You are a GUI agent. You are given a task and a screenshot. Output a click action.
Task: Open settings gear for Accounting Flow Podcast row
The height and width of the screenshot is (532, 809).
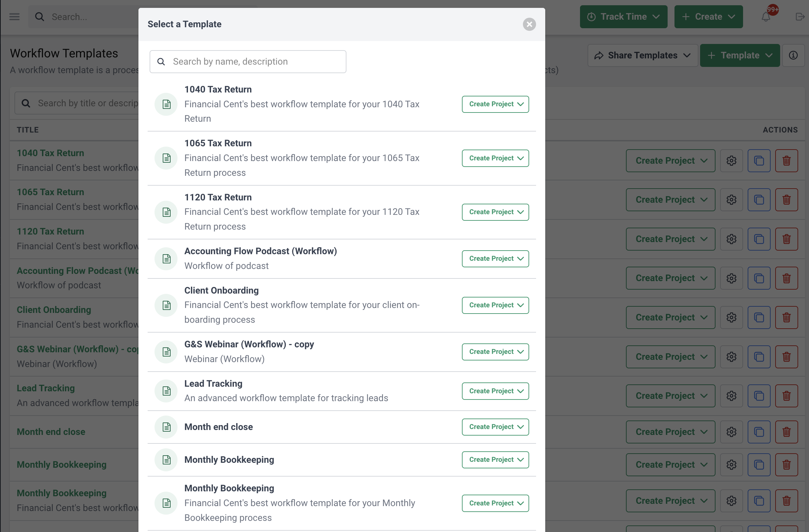731,278
